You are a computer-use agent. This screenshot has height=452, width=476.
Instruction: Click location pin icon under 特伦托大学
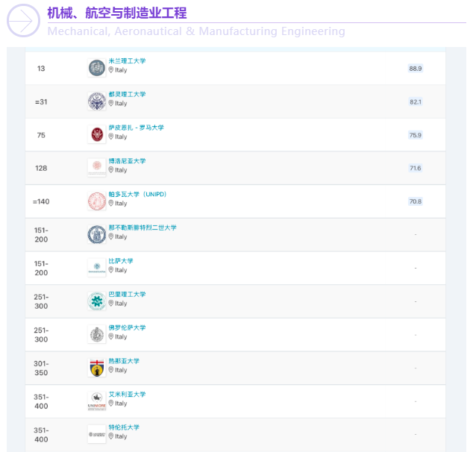click(x=111, y=436)
